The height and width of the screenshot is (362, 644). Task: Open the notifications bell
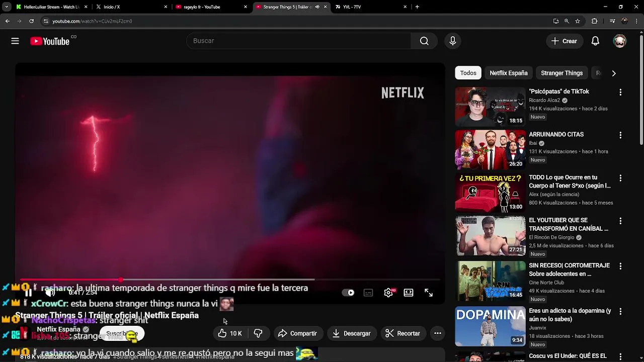(x=595, y=41)
